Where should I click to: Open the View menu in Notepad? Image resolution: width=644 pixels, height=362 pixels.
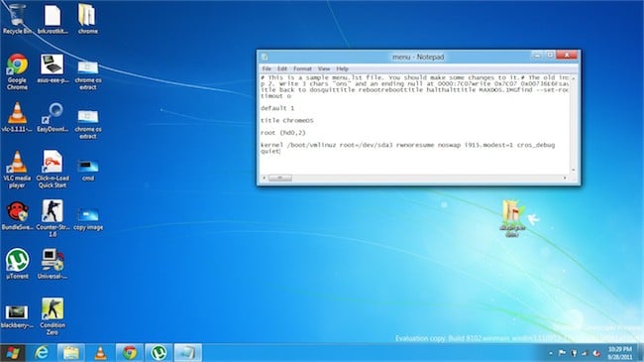(x=324, y=68)
